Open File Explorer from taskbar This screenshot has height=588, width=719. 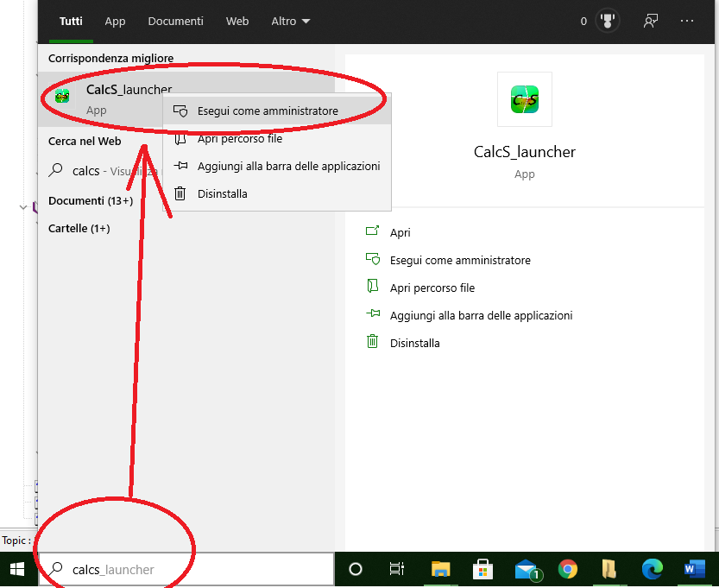[x=441, y=569]
